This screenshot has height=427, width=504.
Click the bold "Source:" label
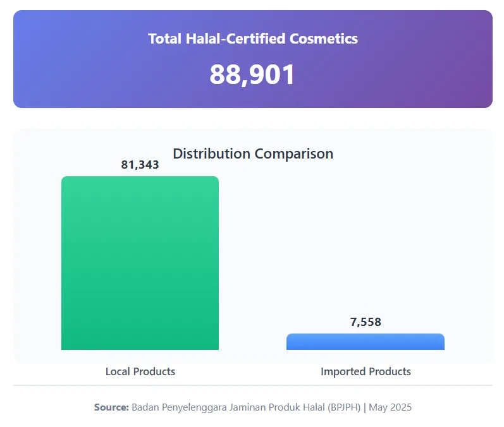111,407
